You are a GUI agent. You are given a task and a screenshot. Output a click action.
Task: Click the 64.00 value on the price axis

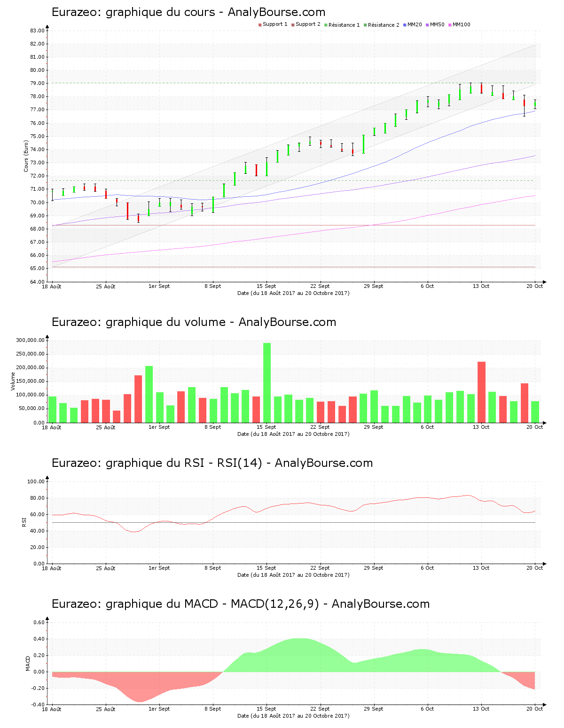pyautogui.click(x=37, y=282)
